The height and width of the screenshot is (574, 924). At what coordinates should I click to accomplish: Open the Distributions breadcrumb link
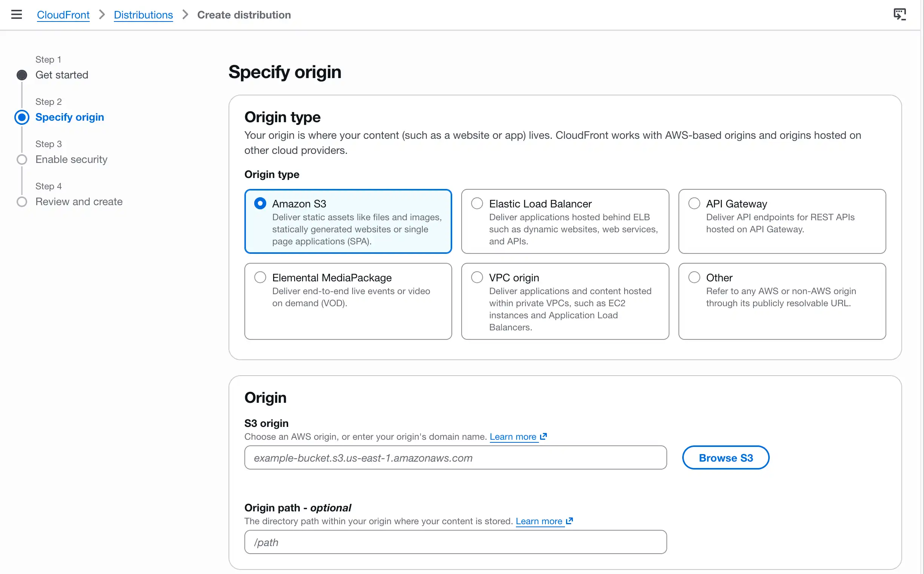[x=143, y=15]
